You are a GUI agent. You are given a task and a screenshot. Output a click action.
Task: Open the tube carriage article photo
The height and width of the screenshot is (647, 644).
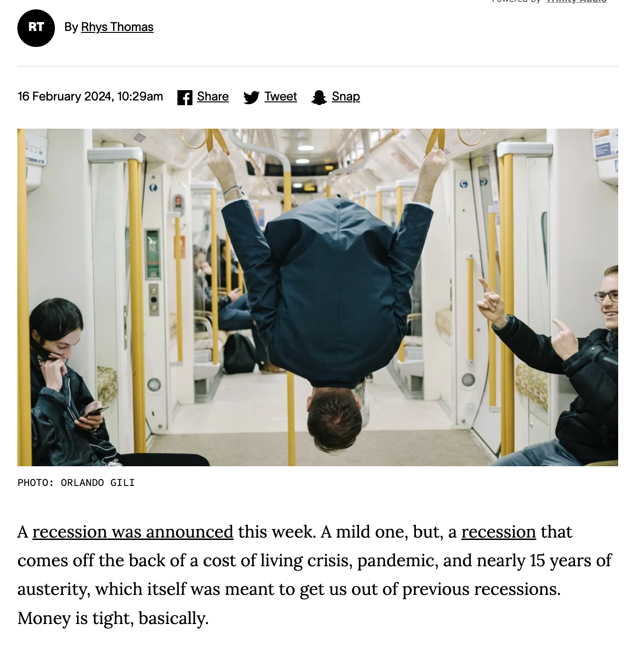click(x=318, y=297)
